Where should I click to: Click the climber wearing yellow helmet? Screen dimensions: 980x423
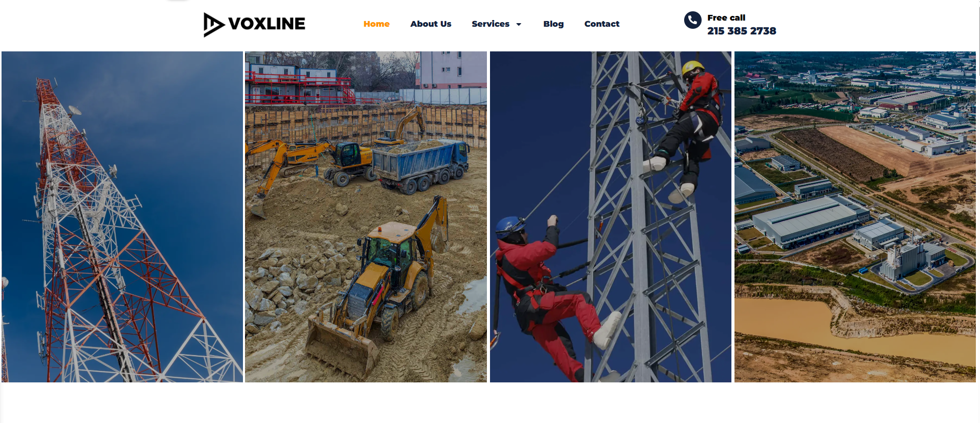683,131
